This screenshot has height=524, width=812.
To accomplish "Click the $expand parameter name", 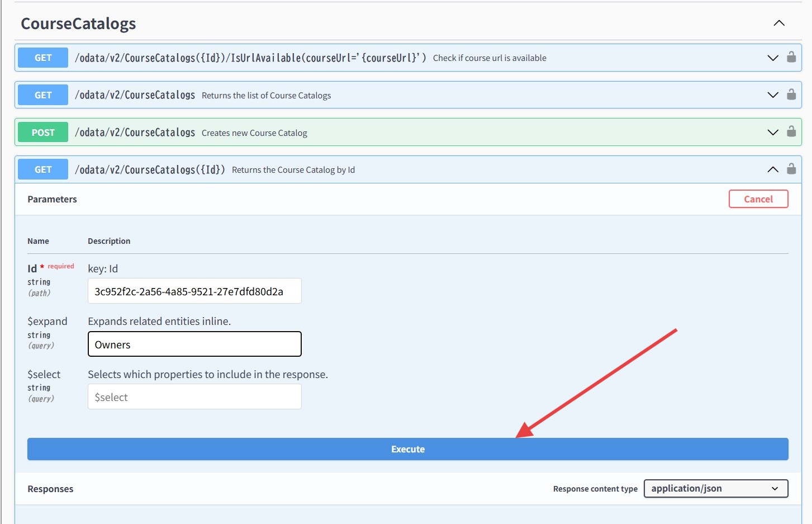I will click(48, 321).
